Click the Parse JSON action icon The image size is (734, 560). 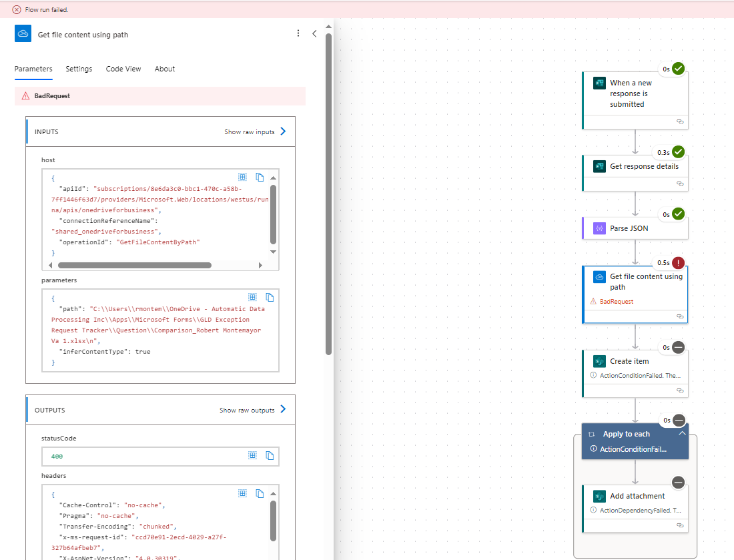click(599, 228)
